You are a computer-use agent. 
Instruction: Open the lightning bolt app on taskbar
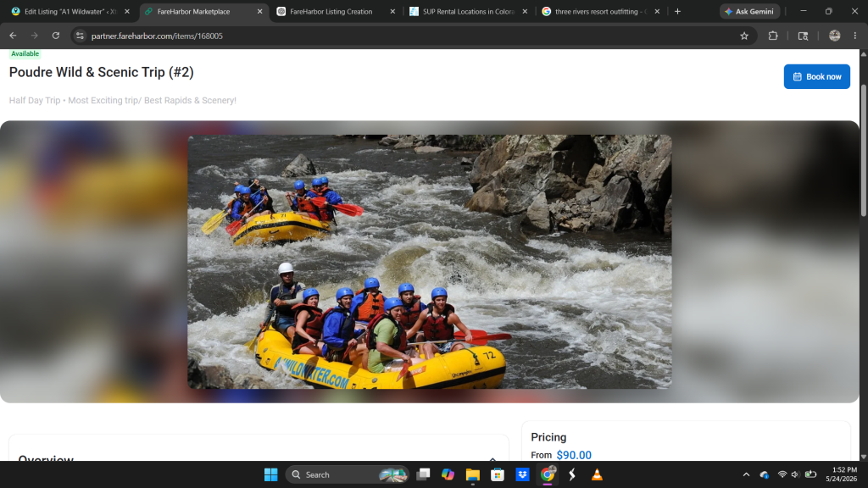[572, 474]
